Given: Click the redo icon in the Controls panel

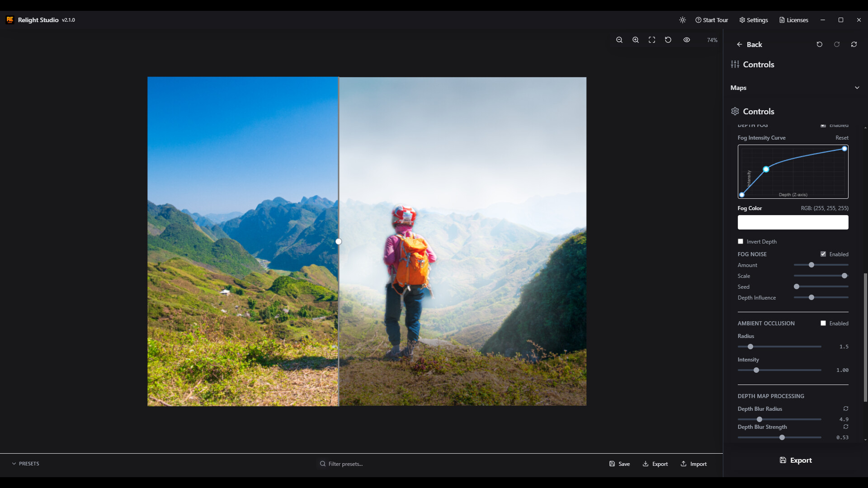Looking at the screenshot, I should click(x=836, y=44).
